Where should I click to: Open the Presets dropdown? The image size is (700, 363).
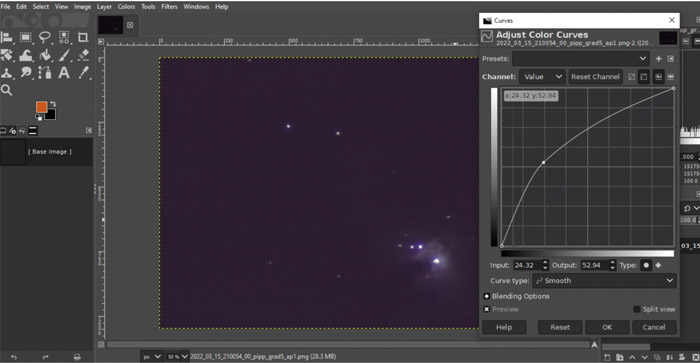[581, 59]
